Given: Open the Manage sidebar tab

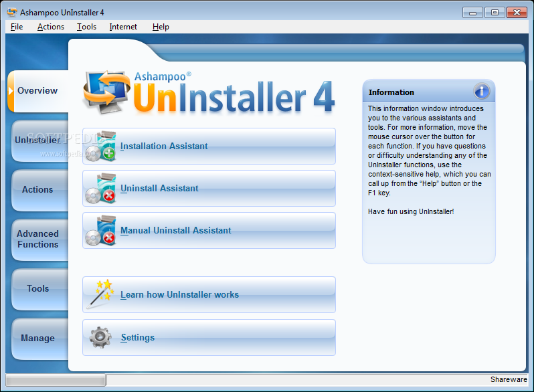Looking at the screenshot, I should tap(40, 338).
